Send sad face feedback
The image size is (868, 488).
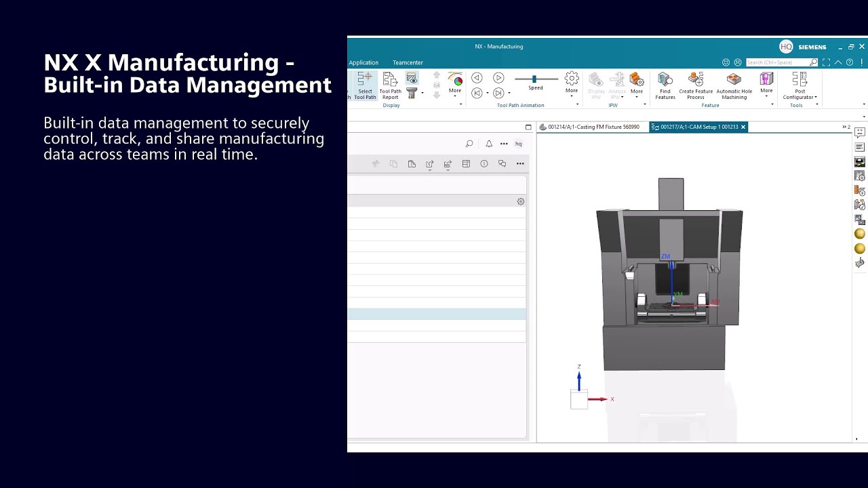pos(738,62)
